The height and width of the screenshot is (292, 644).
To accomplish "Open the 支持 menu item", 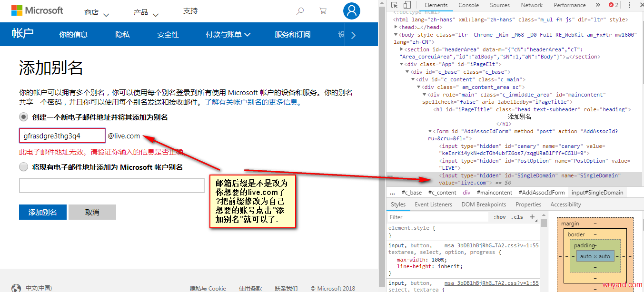I will coord(190,11).
